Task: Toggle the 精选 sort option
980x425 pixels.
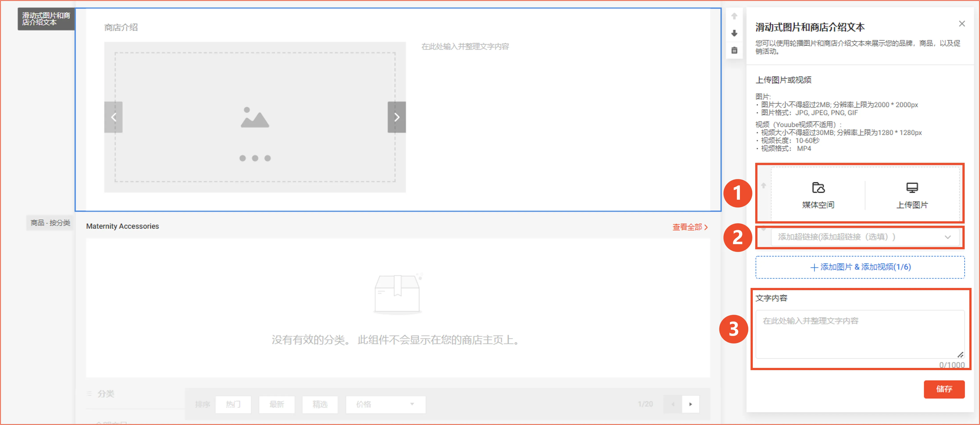Action: click(320, 405)
